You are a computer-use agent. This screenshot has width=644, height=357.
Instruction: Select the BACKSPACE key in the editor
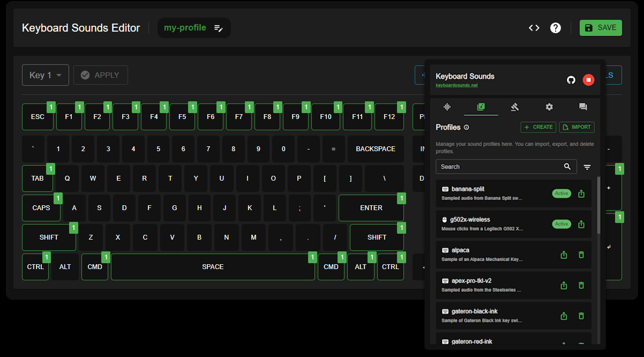coord(376,149)
